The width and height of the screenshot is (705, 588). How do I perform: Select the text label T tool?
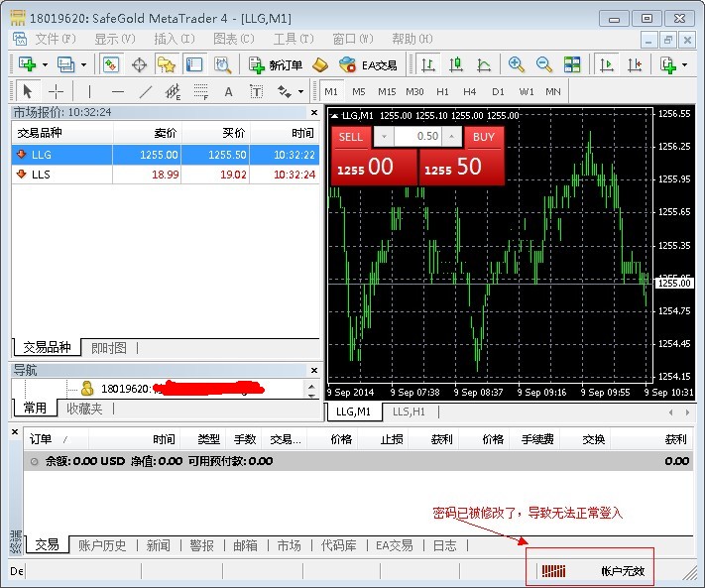point(256,91)
